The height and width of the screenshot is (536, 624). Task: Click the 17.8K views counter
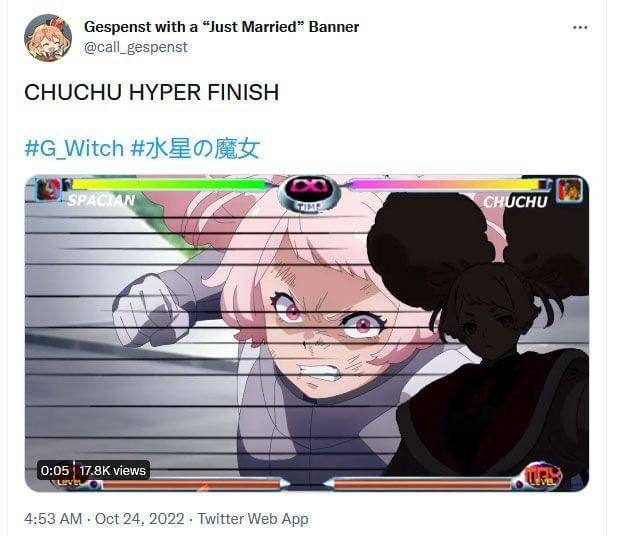112,471
